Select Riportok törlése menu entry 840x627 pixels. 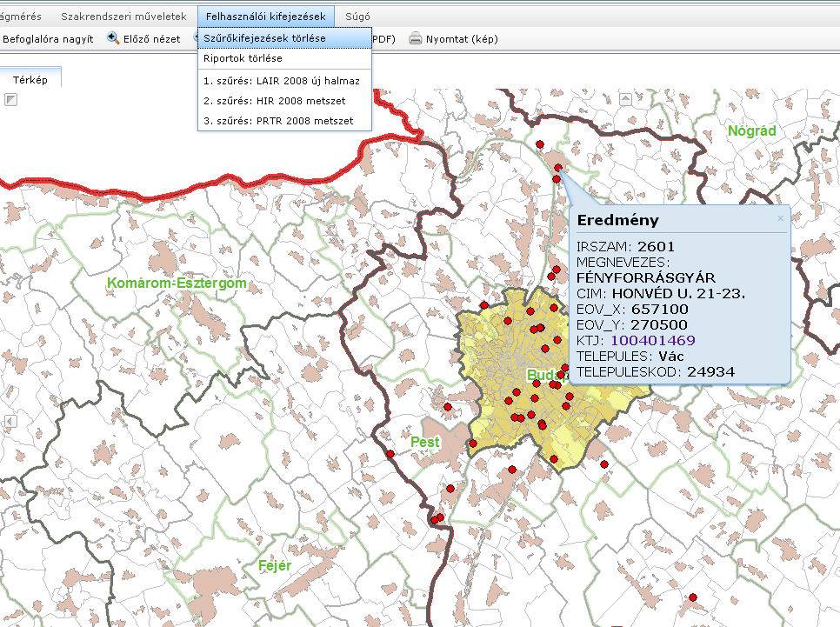coord(243,58)
